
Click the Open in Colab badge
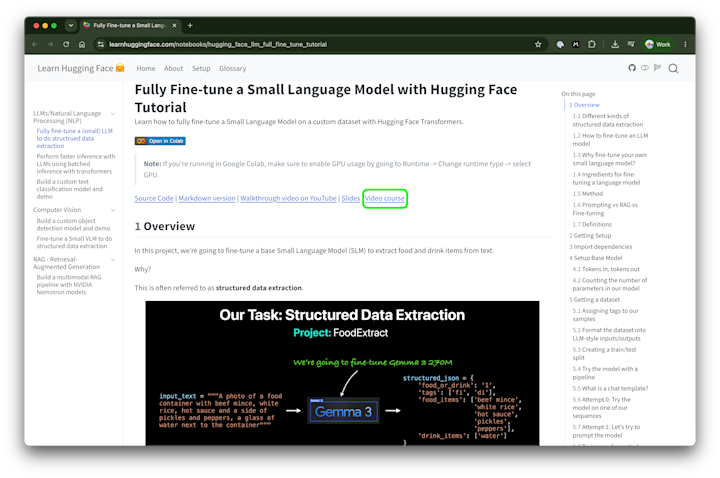(160, 141)
